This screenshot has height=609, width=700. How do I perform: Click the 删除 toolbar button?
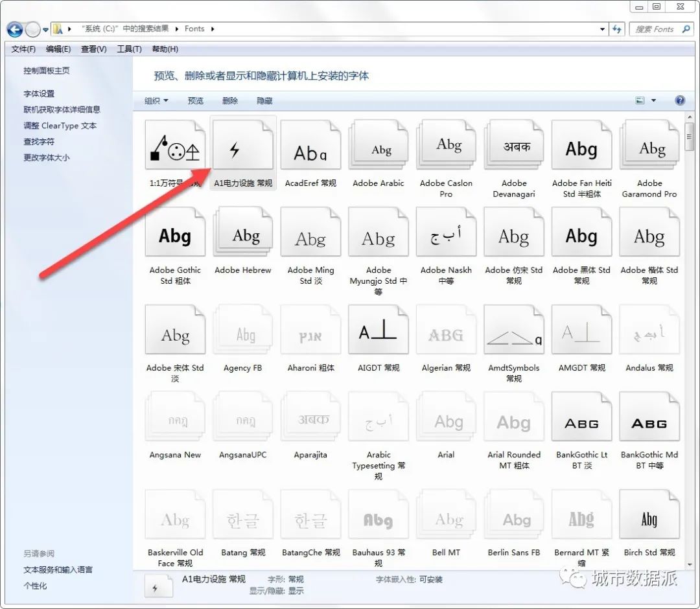[x=230, y=101]
